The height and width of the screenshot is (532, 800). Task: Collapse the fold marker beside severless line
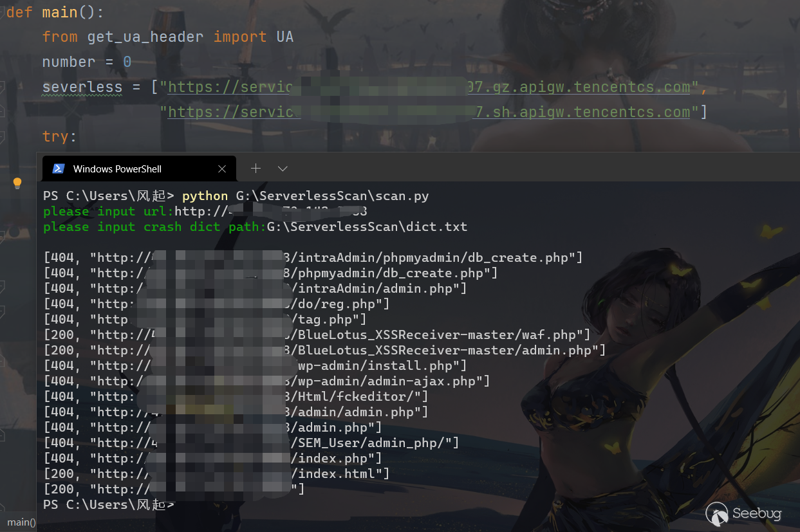[x=2, y=87]
